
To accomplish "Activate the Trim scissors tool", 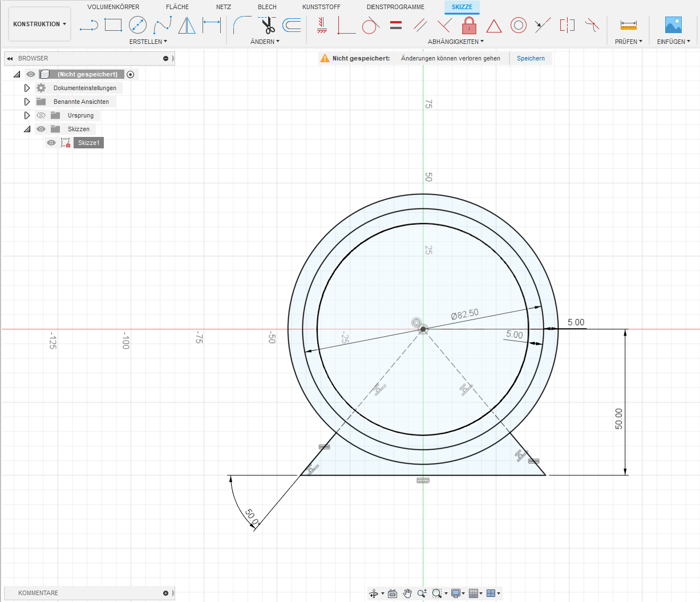I will pyautogui.click(x=268, y=25).
